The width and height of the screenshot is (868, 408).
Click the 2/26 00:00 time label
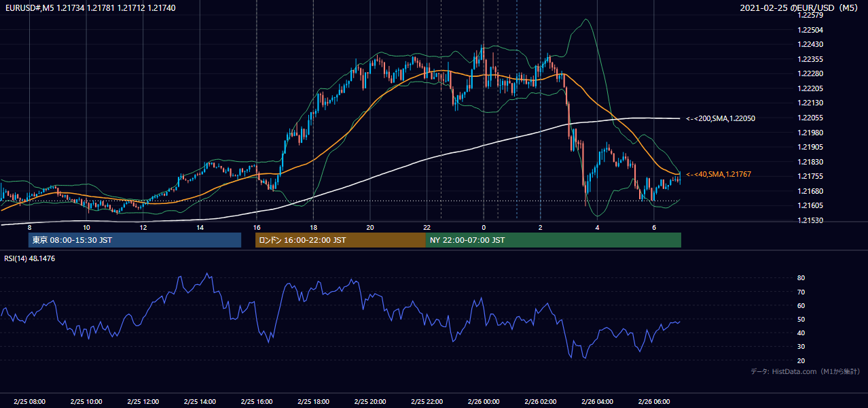coord(484,401)
